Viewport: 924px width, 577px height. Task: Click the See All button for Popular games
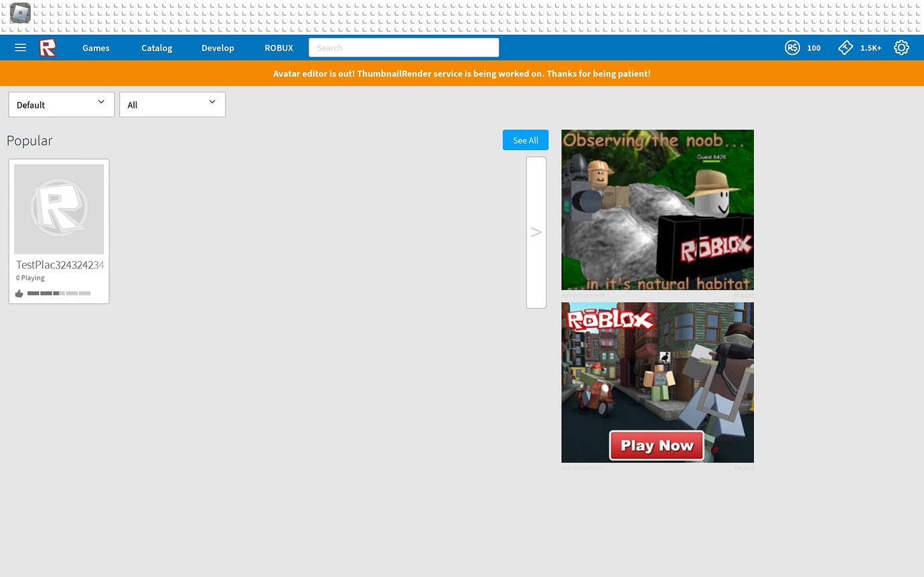point(525,140)
